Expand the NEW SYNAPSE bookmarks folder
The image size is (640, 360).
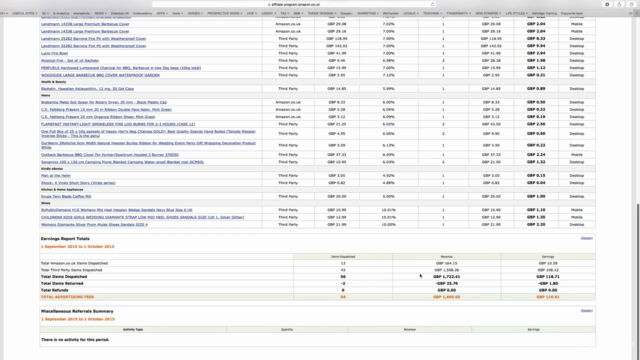point(488,13)
